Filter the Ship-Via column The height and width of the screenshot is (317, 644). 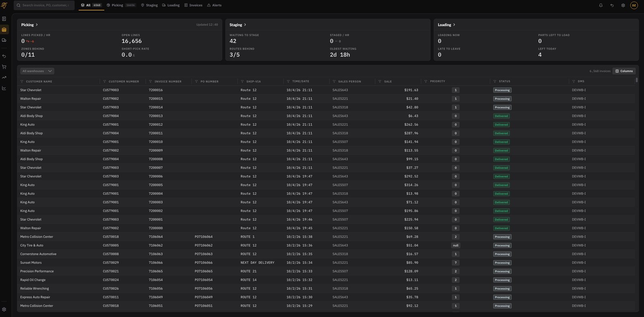[x=242, y=81]
